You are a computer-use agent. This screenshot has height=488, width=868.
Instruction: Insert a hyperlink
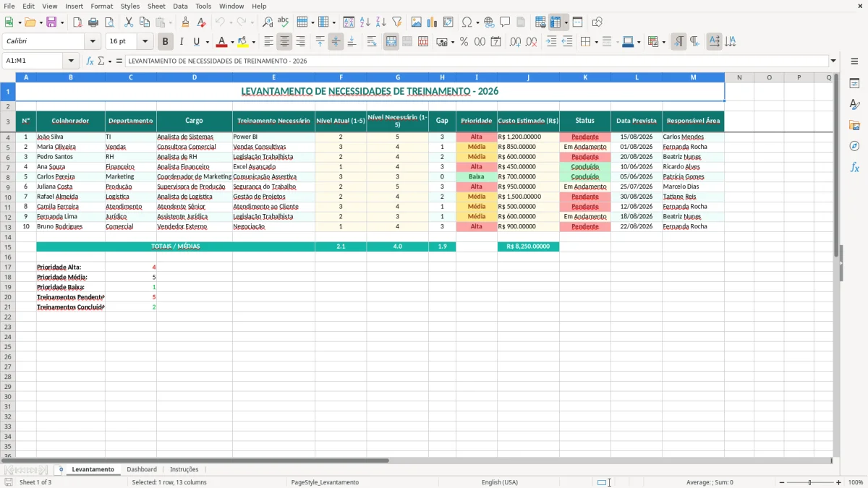pyautogui.click(x=489, y=22)
